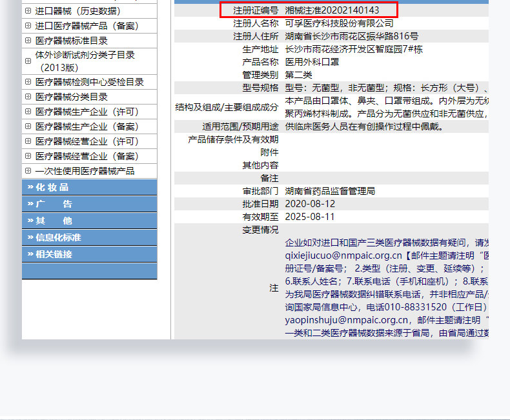Select the 生产地址 field label
510x420 pixels.
click(x=260, y=49)
